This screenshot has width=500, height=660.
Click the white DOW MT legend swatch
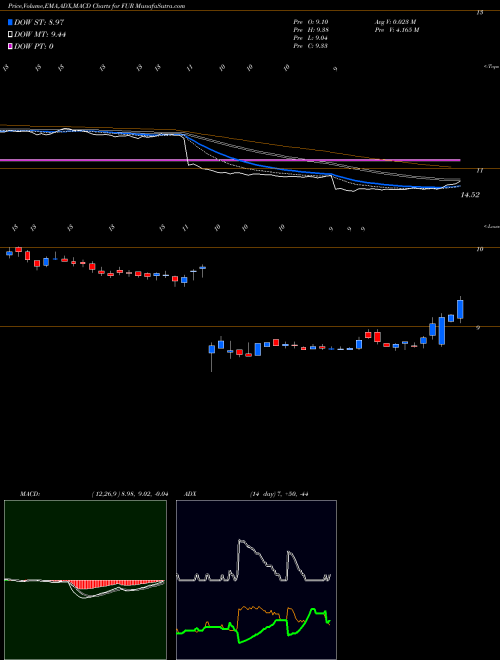[x=10, y=34]
